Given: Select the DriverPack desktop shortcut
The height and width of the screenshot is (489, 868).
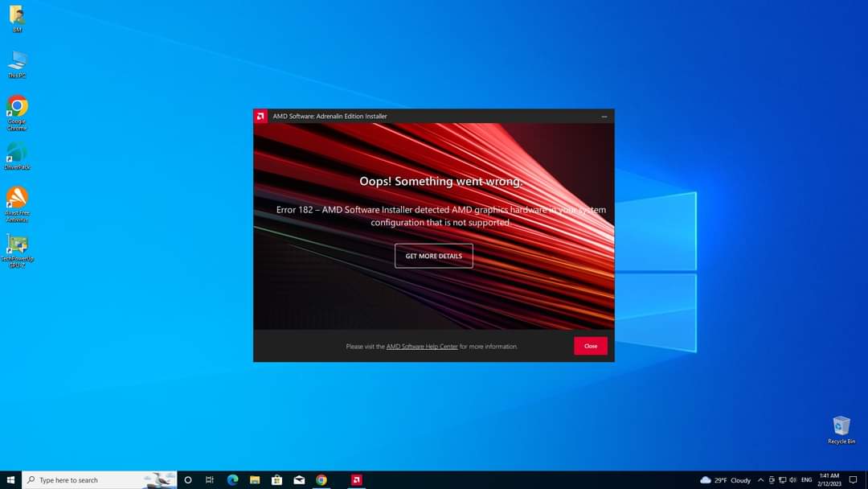Looking at the screenshot, I should coord(17,156).
